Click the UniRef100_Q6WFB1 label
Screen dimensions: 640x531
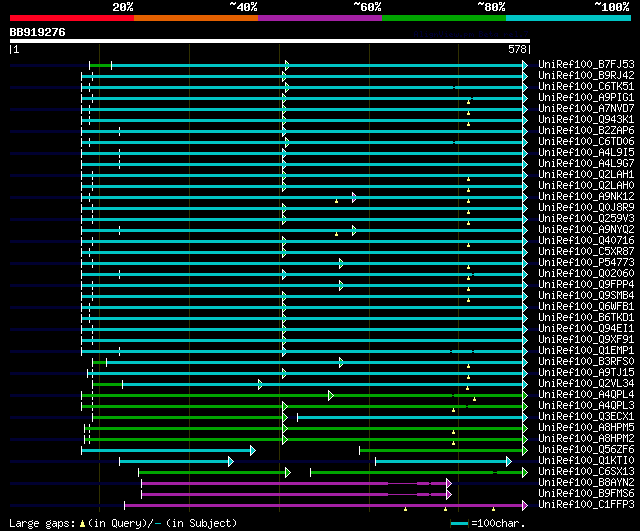coord(586,307)
